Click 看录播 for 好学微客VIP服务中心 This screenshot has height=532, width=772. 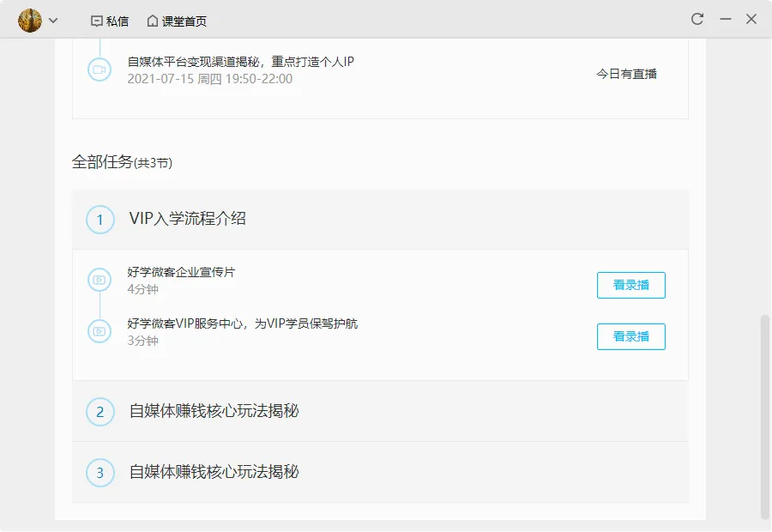tap(631, 337)
